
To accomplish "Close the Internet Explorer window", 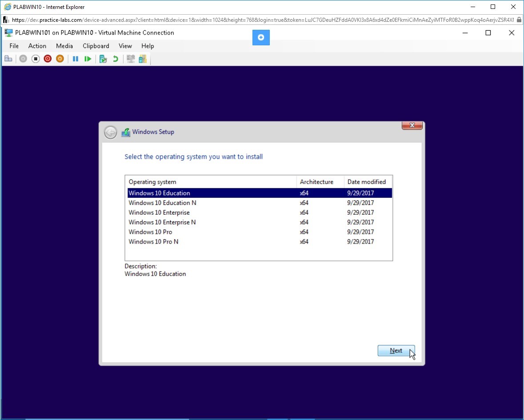I will pos(513,7).
